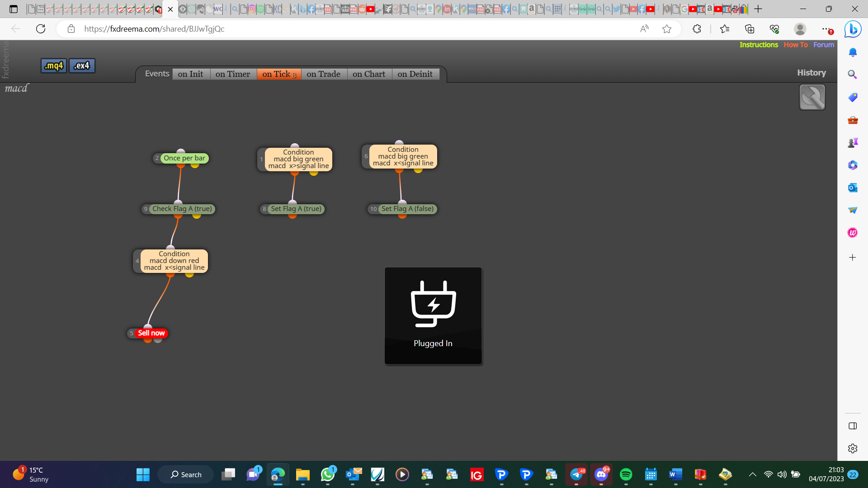Open the on Chart tab

[x=369, y=74]
